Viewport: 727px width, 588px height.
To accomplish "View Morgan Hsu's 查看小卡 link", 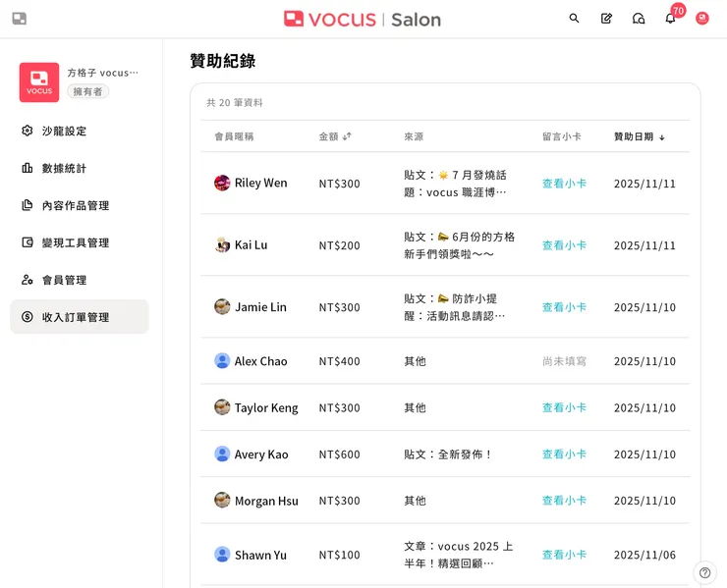I will (564, 501).
